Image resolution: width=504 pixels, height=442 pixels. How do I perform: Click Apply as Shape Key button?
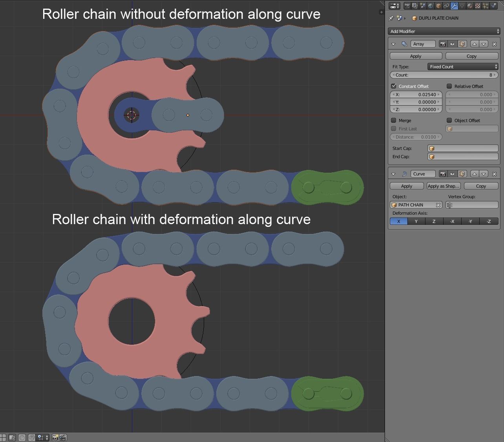click(444, 186)
